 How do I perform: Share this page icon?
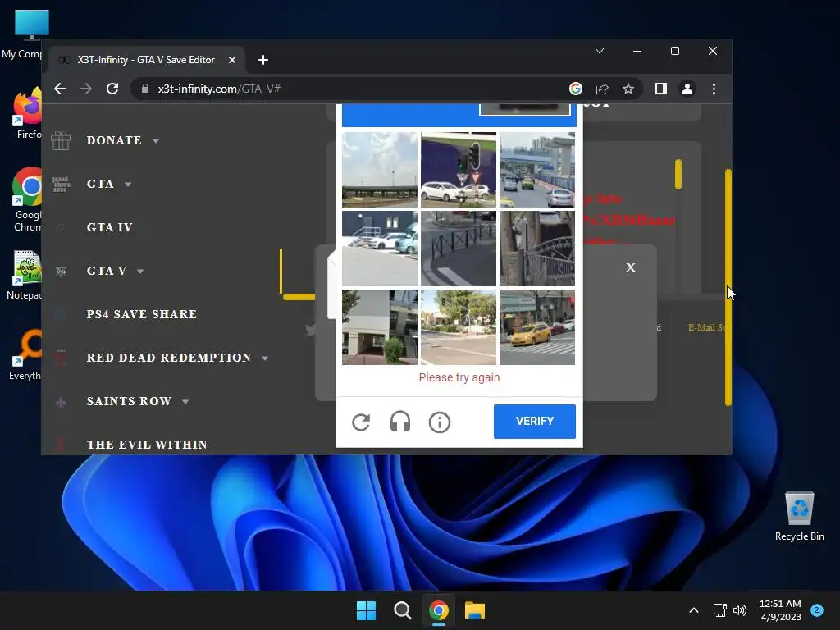602,89
